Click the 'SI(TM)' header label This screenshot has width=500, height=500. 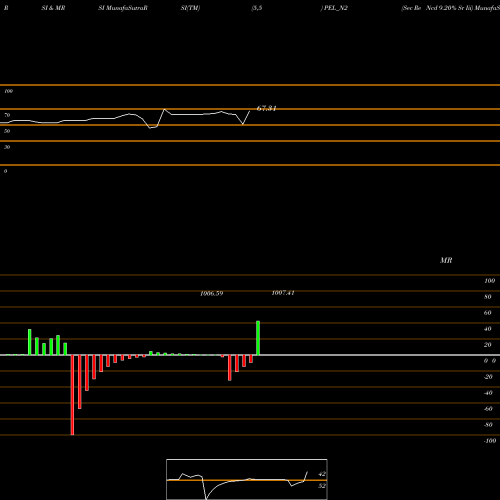(190, 8)
